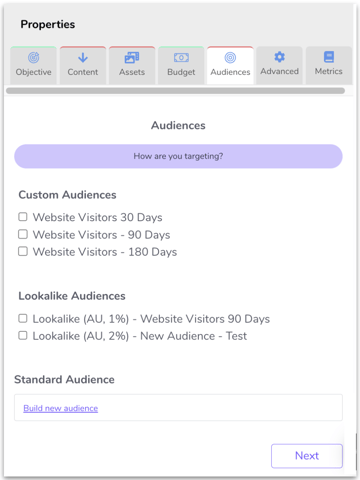Viewport: 360px width, 480px height.
Task: Open the Advanced gear icon
Action: click(279, 57)
